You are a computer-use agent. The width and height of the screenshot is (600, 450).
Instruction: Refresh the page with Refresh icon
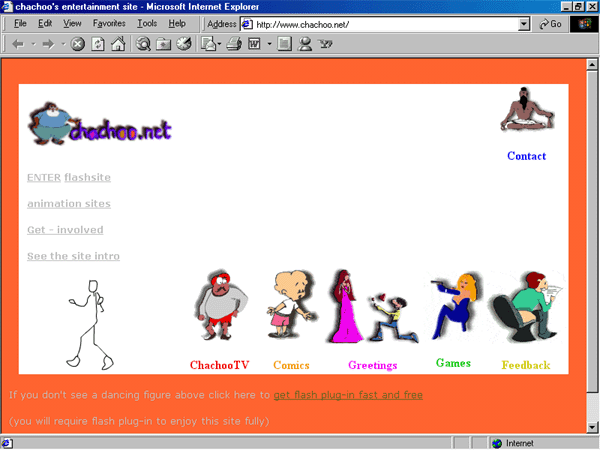[x=98, y=44]
